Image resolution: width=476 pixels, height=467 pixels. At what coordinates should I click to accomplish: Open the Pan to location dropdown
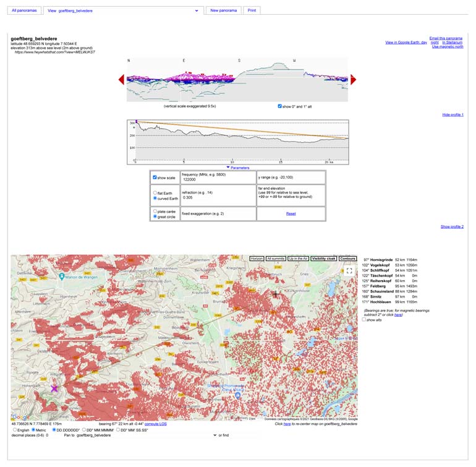coord(143,435)
